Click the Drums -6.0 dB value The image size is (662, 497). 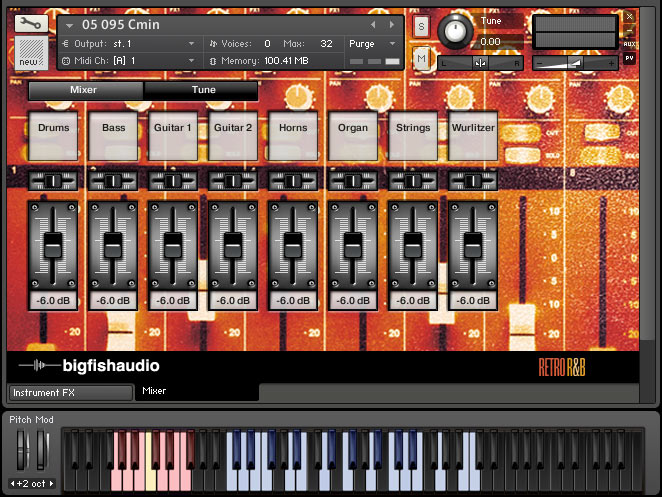(x=53, y=301)
